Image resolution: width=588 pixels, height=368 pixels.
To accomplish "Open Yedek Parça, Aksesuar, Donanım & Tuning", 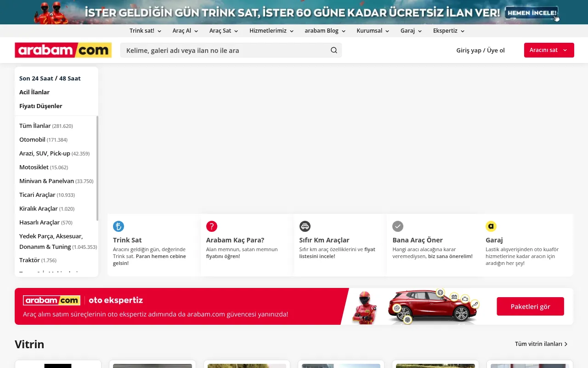I will pos(58,241).
